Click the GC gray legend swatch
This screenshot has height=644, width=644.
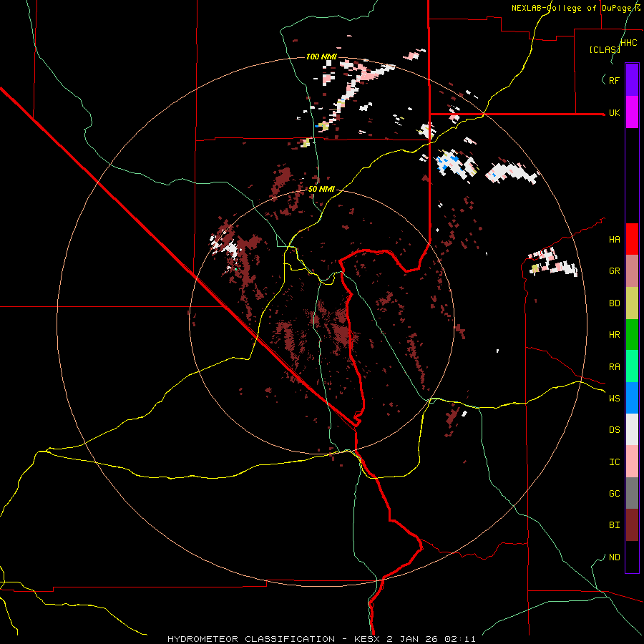(632, 493)
